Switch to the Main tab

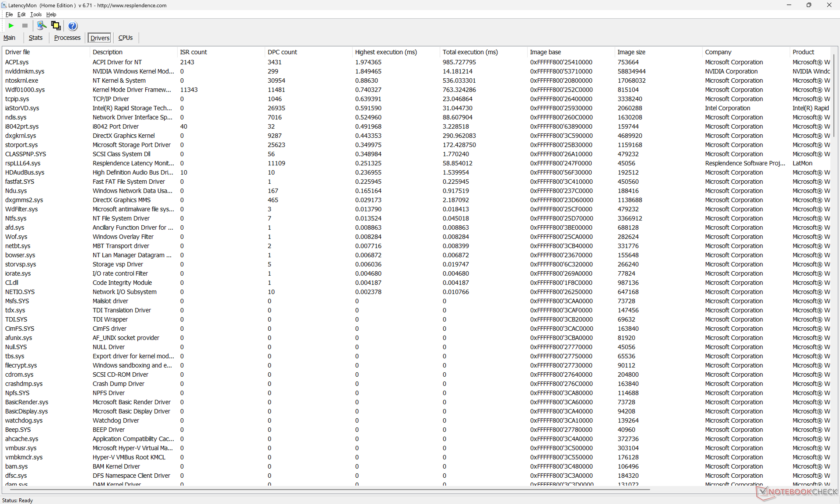tap(9, 38)
